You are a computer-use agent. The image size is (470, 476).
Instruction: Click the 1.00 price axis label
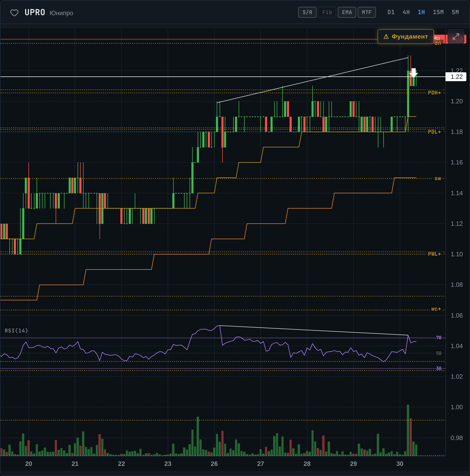click(457, 407)
